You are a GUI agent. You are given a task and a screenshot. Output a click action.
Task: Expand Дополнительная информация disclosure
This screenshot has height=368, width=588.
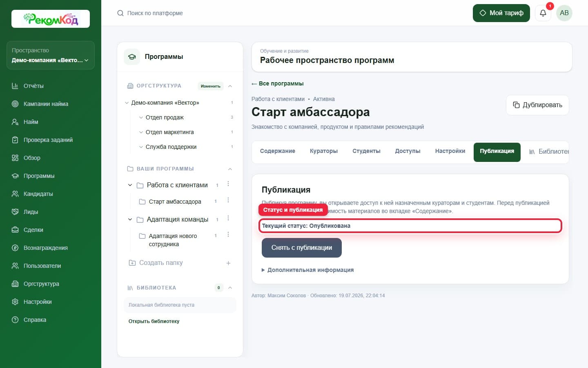tap(307, 270)
